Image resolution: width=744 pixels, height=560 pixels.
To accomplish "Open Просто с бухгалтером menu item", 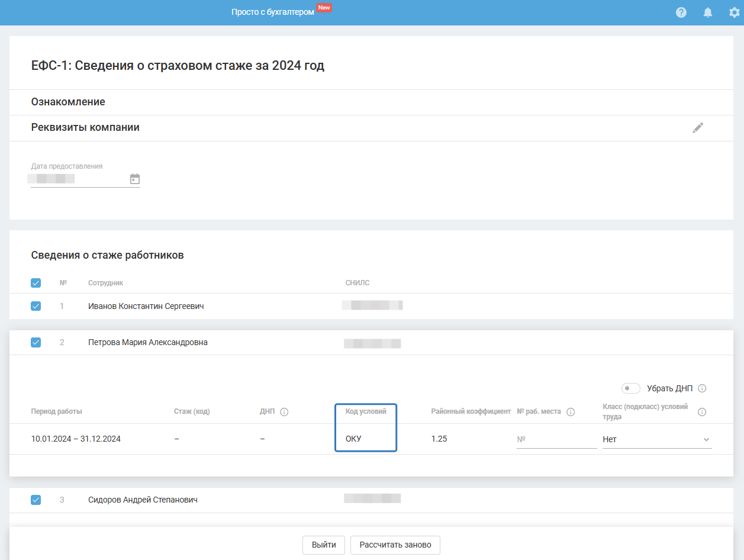I will point(272,12).
